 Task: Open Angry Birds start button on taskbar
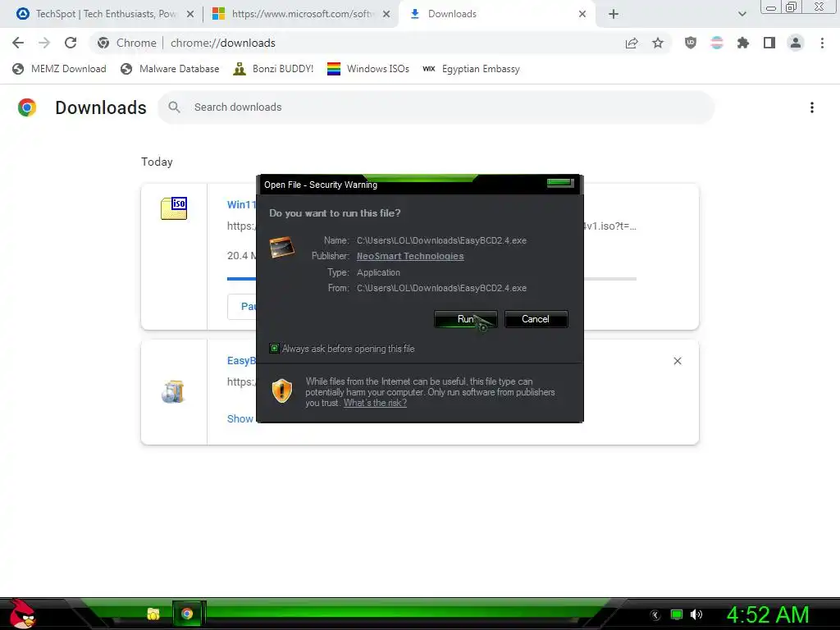click(x=21, y=614)
